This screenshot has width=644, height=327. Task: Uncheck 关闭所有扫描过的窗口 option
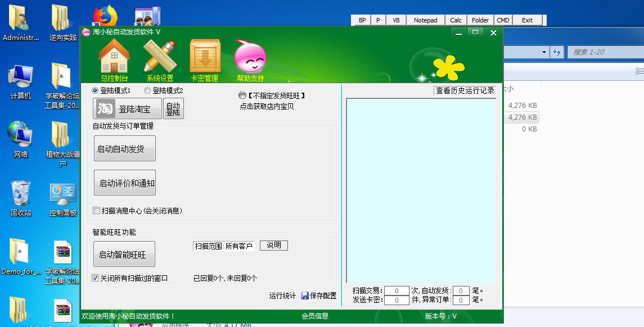click(96, 277)
